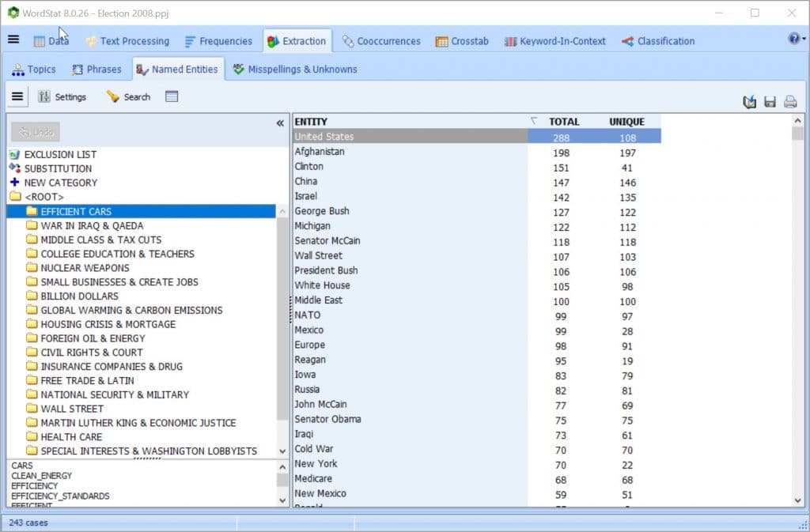
Task: Export results using the export icon
Action: [x=749, y=101]
